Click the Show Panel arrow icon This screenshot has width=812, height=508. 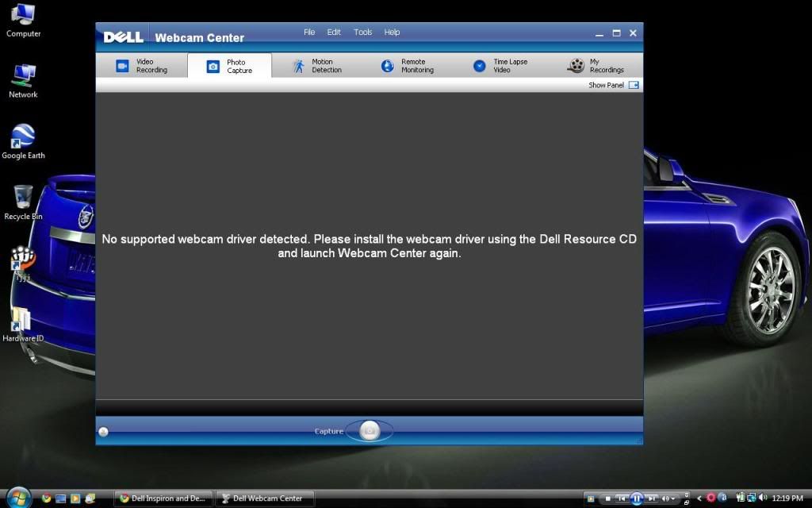(634, 85)
